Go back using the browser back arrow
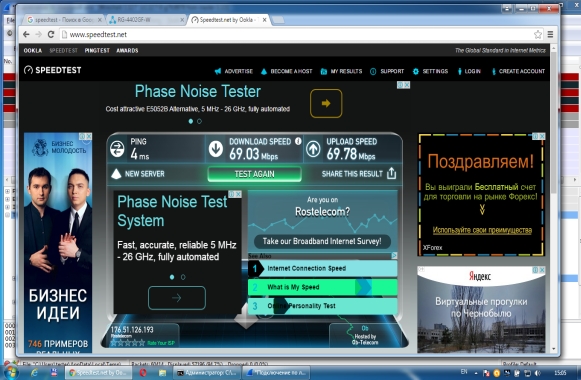Screen dimensions: 581x380 click(26, 34)
